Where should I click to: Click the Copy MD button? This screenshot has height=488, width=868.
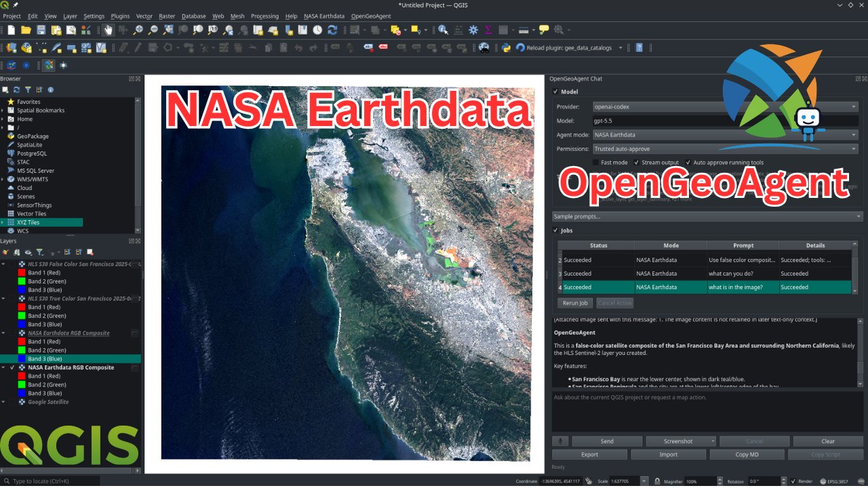click(747, 455)
